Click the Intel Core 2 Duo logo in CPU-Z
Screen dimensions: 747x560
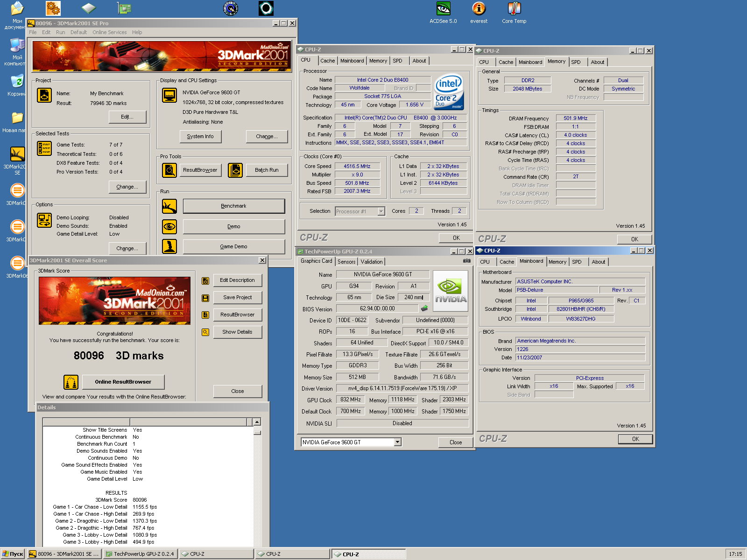[449, 92]
